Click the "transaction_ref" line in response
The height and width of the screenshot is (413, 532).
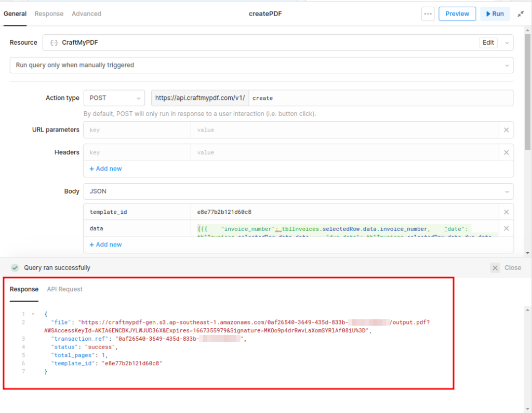(x=149, y=339)
